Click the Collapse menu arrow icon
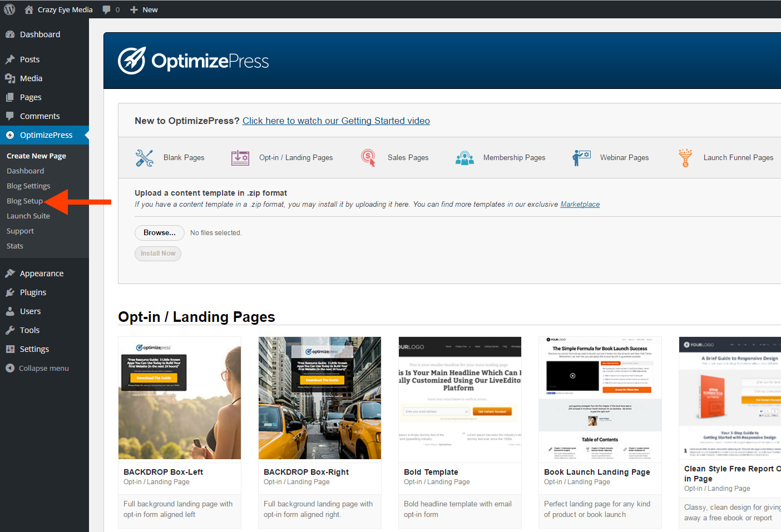 tap(10, 368)
